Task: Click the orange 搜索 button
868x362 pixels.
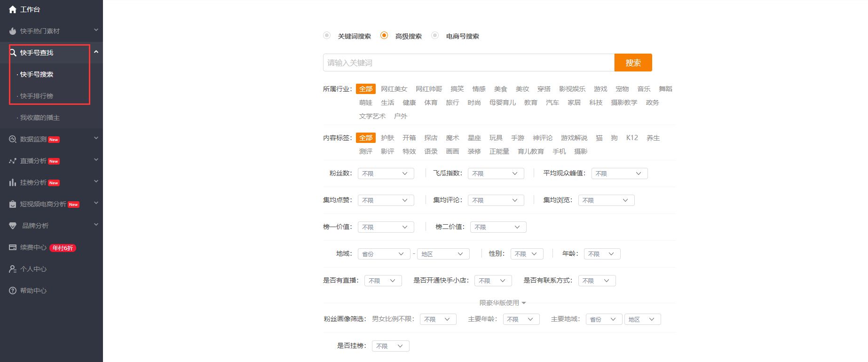Action: 633,63
